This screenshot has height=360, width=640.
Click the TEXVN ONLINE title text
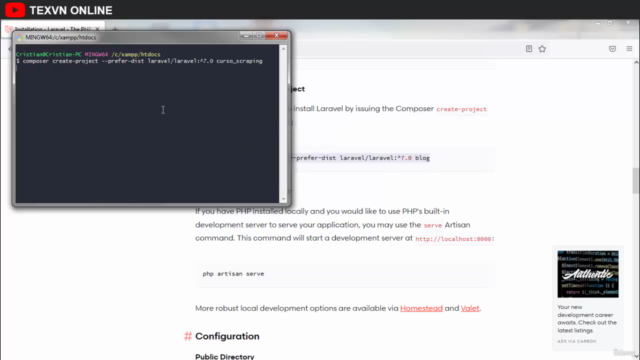point(71,10)
